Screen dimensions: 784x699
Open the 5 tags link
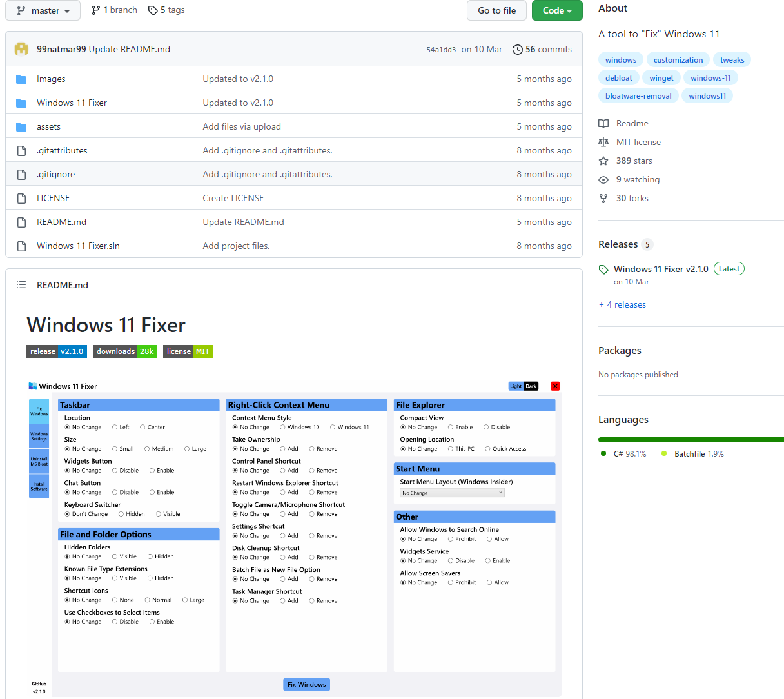pos(166,10)
